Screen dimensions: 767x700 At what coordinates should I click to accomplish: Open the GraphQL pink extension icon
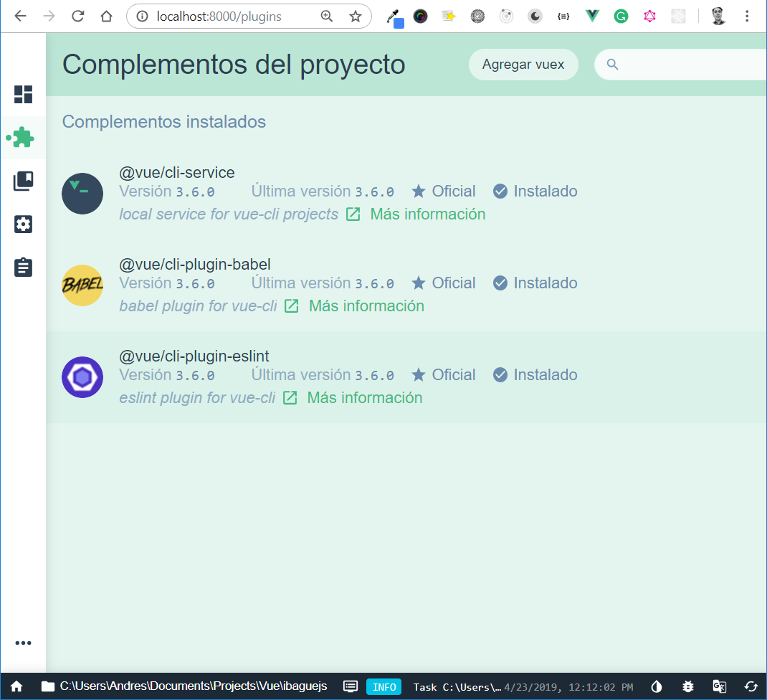tap(649, 16)
